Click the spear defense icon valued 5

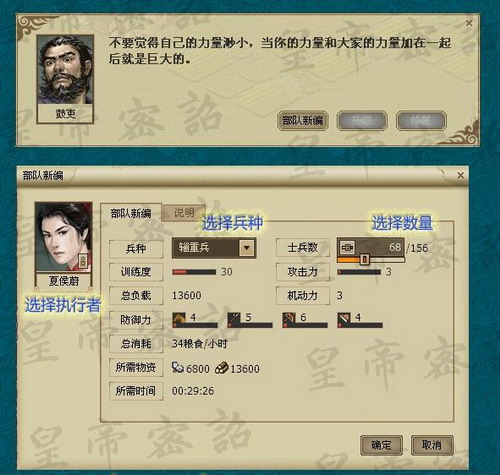point(234,319)
